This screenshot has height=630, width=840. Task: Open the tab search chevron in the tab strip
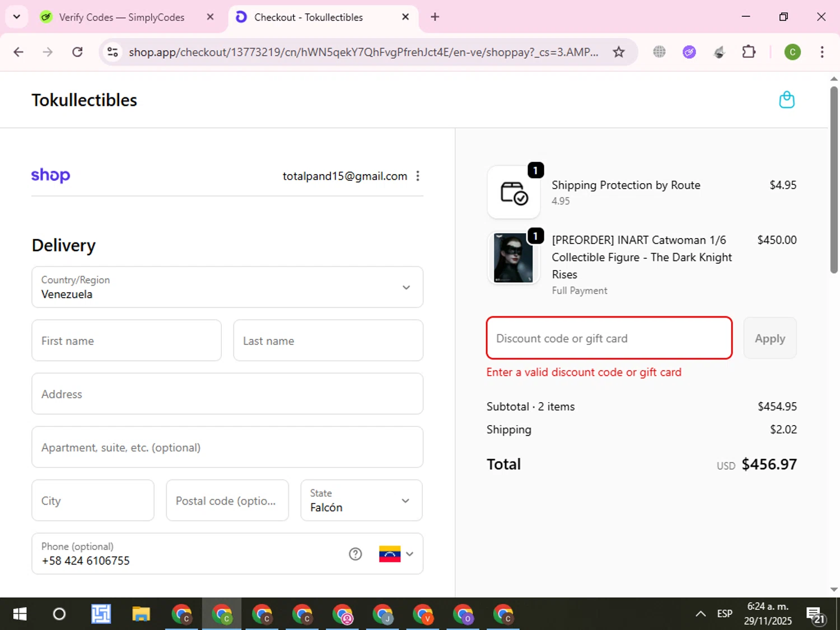click(17, 17)
